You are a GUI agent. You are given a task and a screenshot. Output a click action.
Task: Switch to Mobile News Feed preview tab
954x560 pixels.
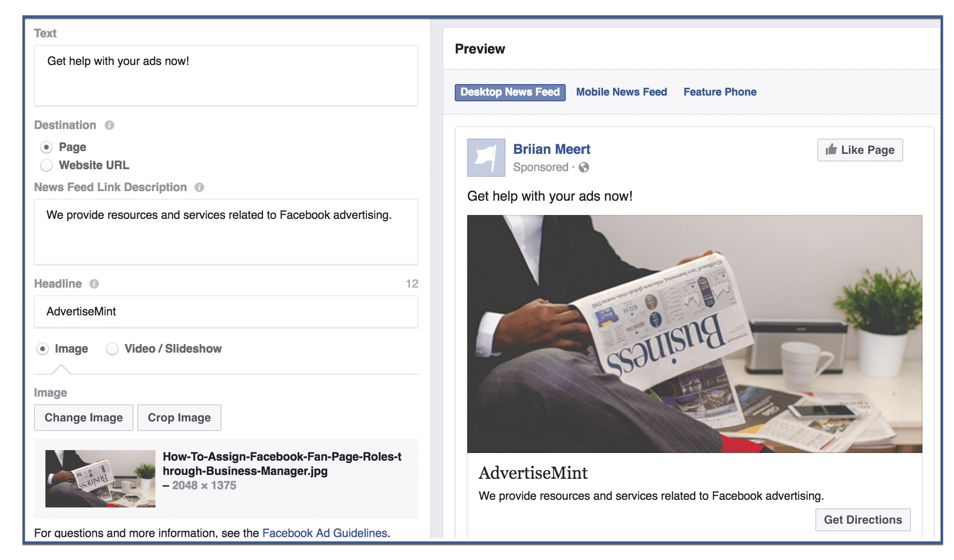click(621, 92)
